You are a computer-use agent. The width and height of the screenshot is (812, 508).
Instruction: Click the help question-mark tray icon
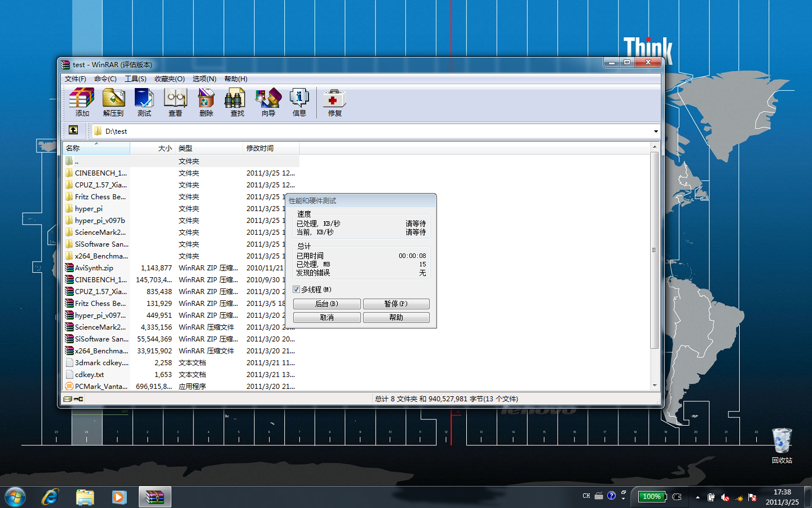click(611, 496)
